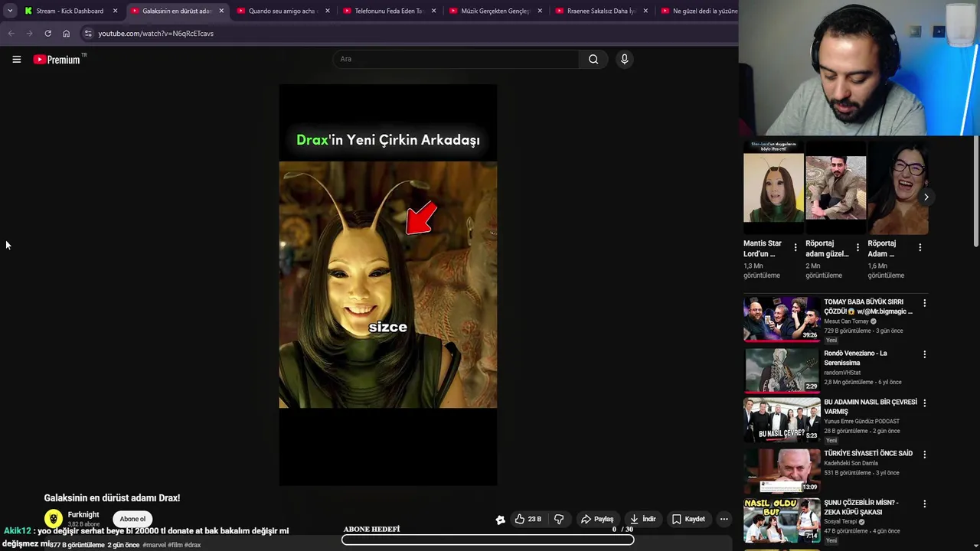Viewport: 980px width, 551px height.
Task: Open the 'Röportaj adam güzel' short thumbnail
Action: click(835, 187)
